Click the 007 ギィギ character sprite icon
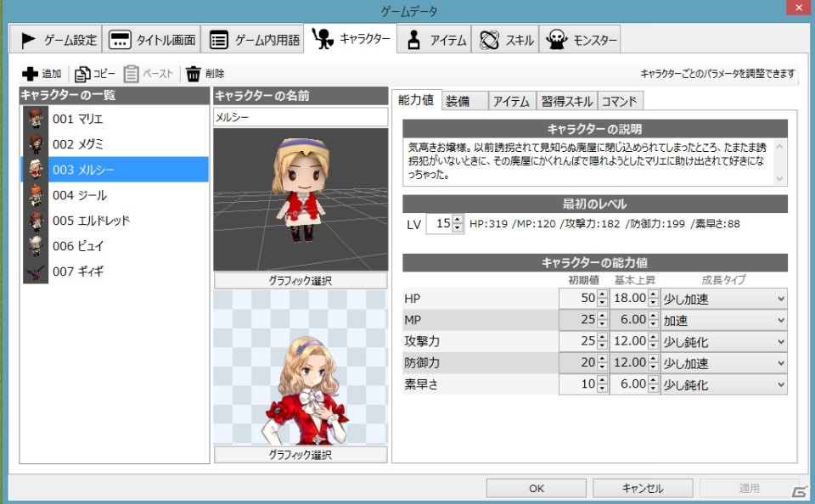815x504 pixels. tap(36, 272)
